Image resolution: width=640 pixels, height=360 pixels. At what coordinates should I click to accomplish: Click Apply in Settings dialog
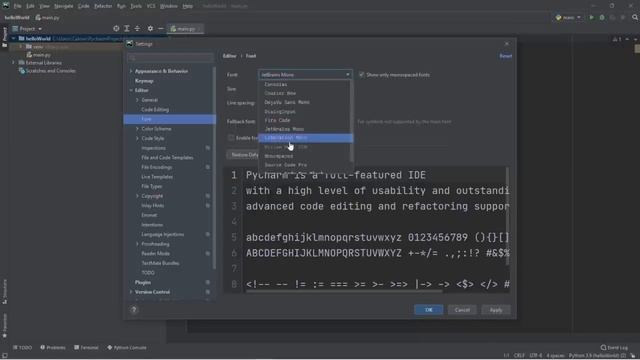coord(496,310)
